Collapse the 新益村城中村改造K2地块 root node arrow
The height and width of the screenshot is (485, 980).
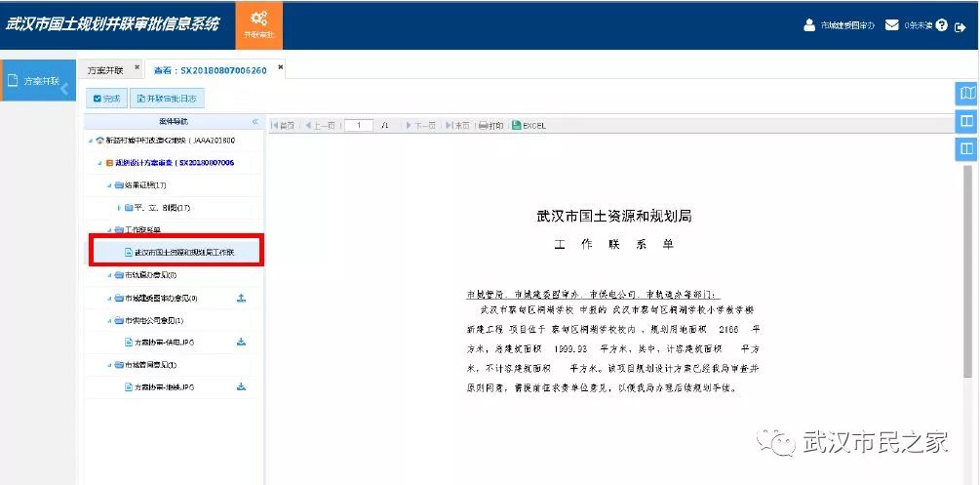pyautogui.click(x=91, y=141)
